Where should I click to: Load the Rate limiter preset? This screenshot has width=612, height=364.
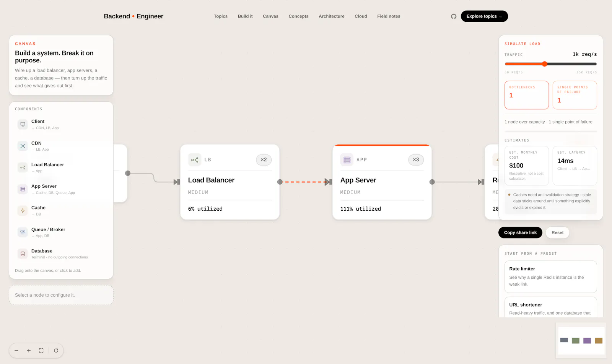pos(551,277)
